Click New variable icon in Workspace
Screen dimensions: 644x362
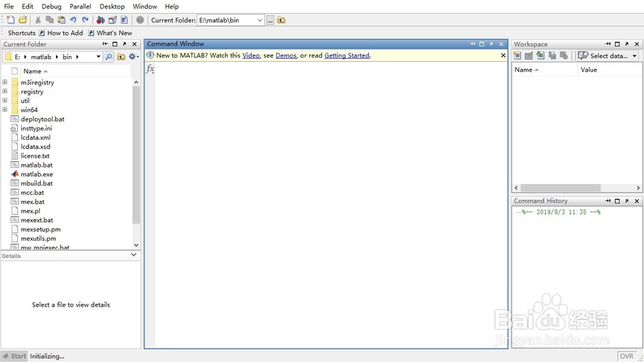tap(517, 55)
